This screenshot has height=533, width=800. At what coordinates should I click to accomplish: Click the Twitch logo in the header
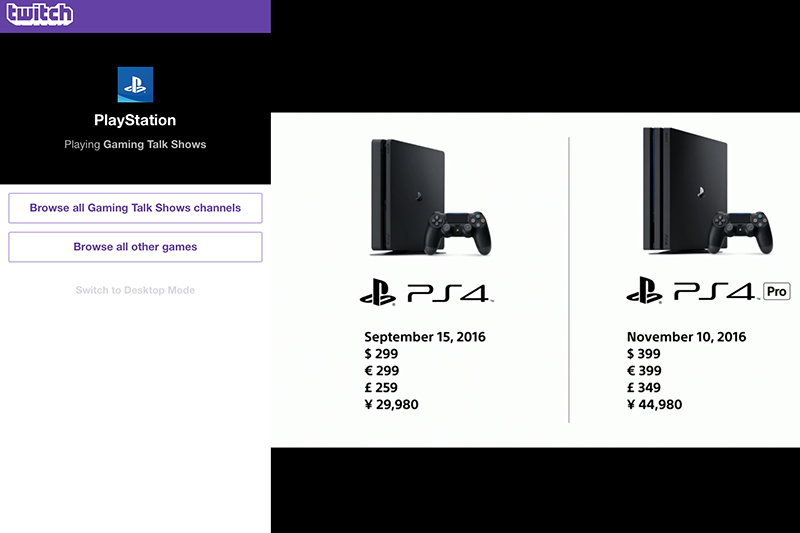(40, 14)
